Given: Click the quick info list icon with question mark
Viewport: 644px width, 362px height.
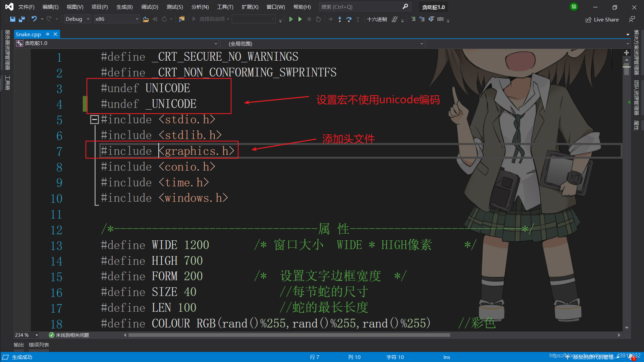Looking at the screenshot, I should point(422,19).
